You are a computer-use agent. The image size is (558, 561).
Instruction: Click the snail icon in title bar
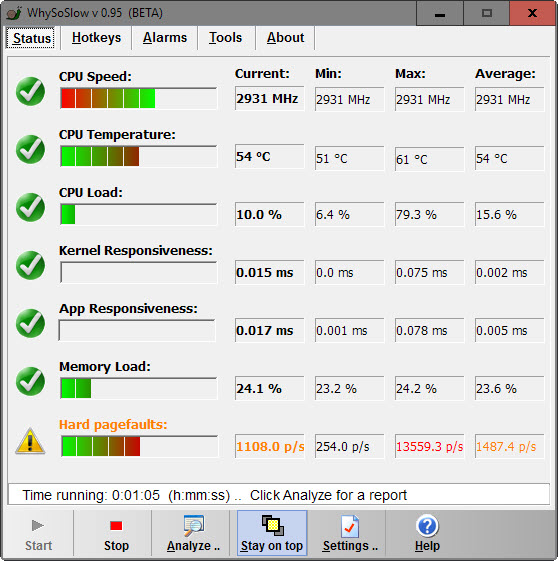14,13
